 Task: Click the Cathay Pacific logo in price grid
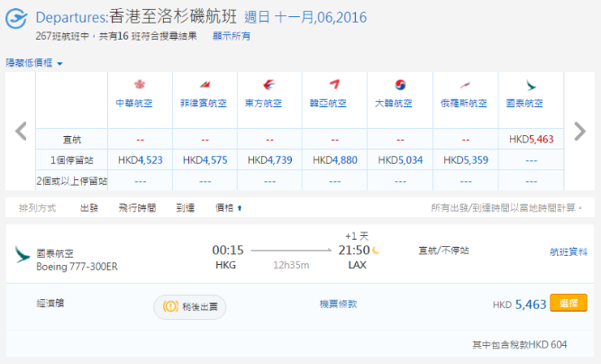pos(531,85)
